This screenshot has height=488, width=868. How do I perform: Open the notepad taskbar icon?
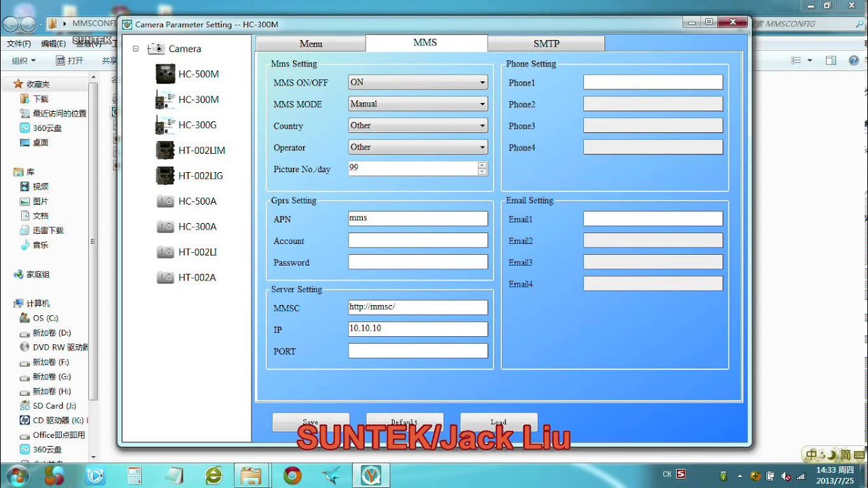tap(174, 476)
